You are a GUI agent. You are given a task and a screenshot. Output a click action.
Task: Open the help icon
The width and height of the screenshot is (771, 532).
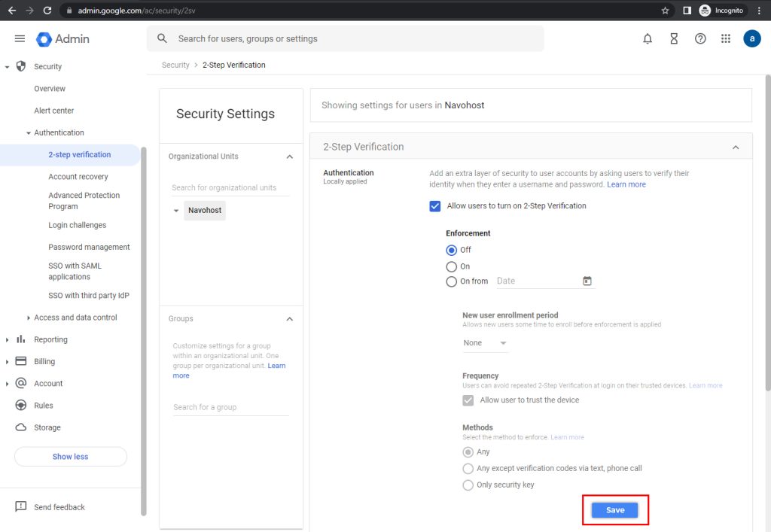coord(700,38)
